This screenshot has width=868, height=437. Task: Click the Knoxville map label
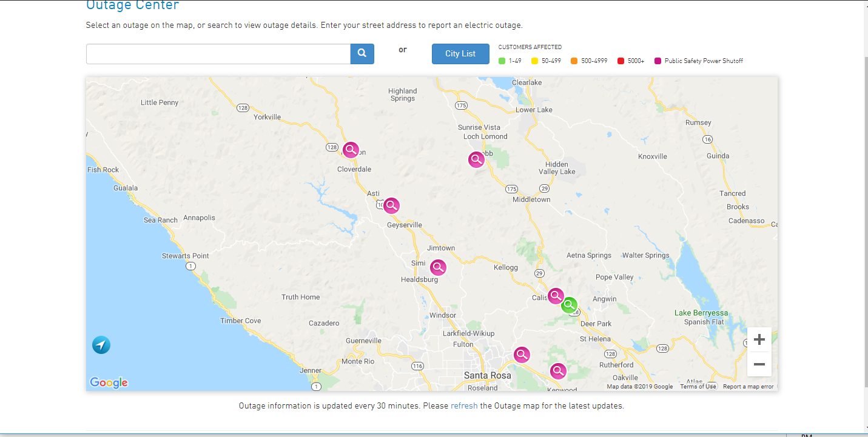[653, 156]
